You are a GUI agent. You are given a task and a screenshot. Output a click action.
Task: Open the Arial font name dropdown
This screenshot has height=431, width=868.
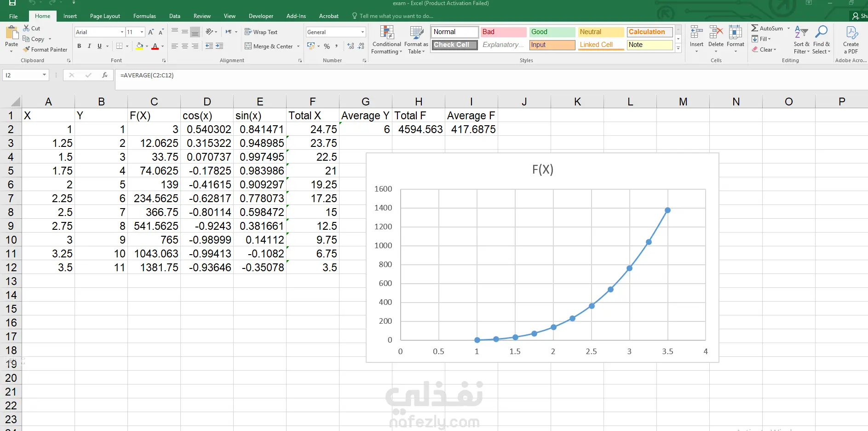click(x=122, y=32)
